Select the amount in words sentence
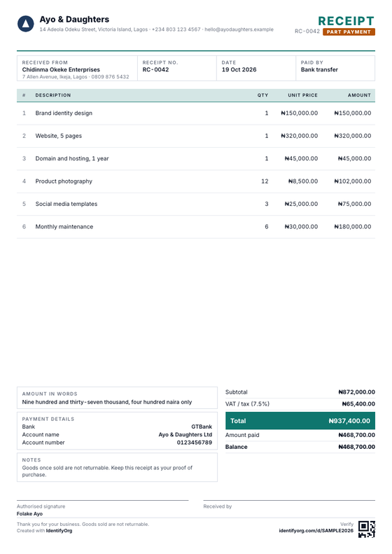The width and height of the screenshot is (392, 554). [x=107, y=402]
